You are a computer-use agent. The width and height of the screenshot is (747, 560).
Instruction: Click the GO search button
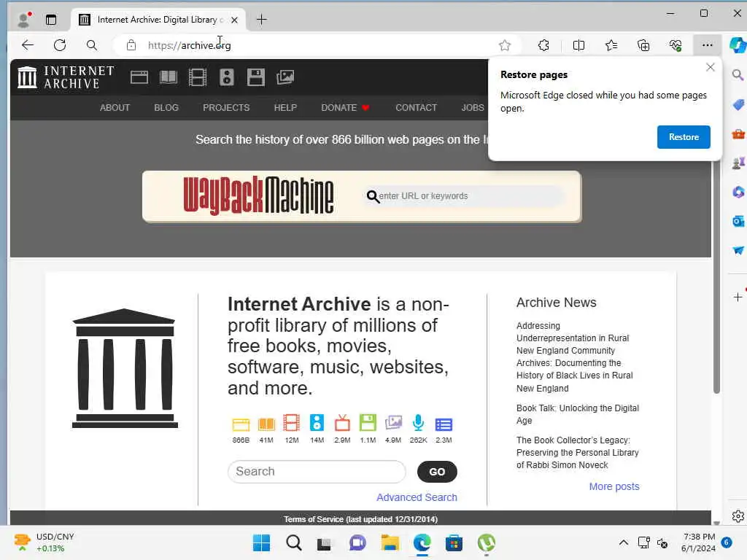[437, 472]
